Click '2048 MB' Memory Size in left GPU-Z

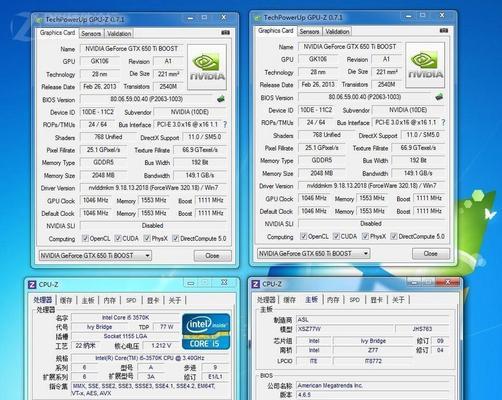[103, 175]
